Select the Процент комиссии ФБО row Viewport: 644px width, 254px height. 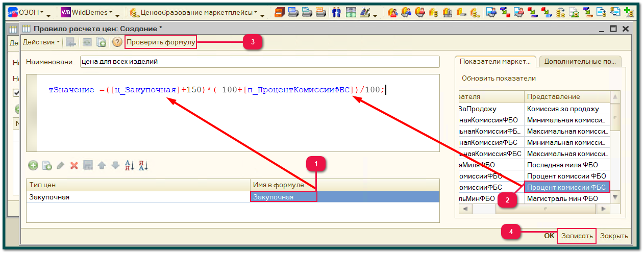[534, 176]
